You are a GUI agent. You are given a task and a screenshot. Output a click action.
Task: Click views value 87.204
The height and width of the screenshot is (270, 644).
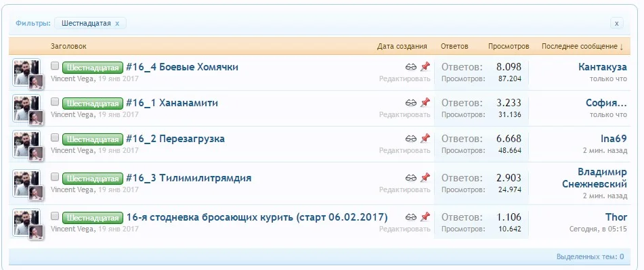pyautogui.click(x=509, y=78)
